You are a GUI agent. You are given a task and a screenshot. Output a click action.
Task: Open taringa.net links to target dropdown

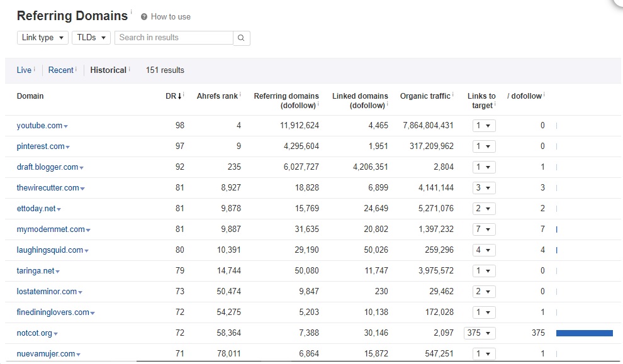(x=483, y=271)
